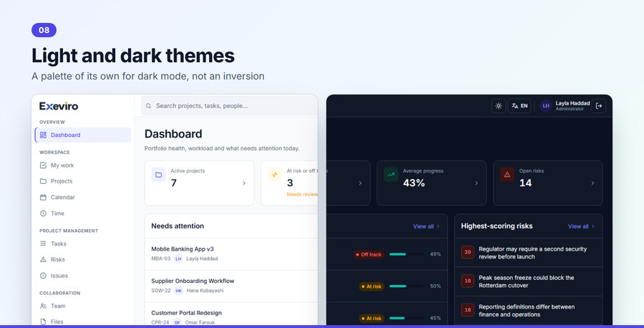Click the search projects, tasks, people field
644x328 pixels.
point(229,106)
